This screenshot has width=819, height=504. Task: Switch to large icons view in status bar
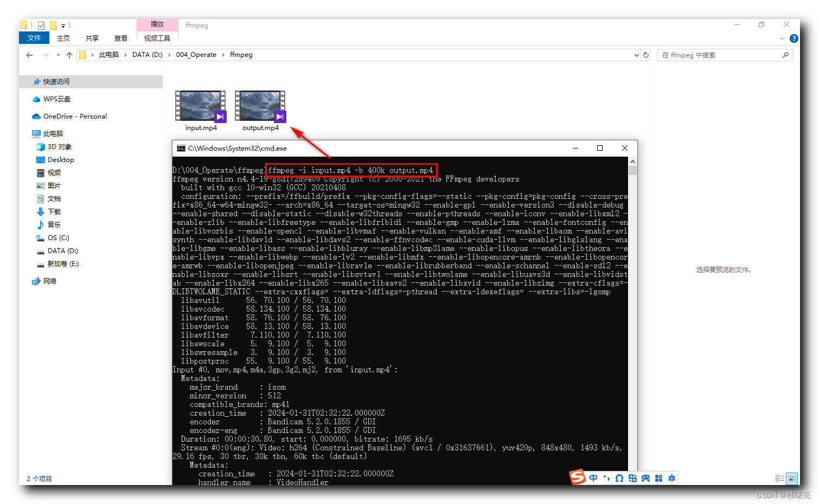point(792,479)
